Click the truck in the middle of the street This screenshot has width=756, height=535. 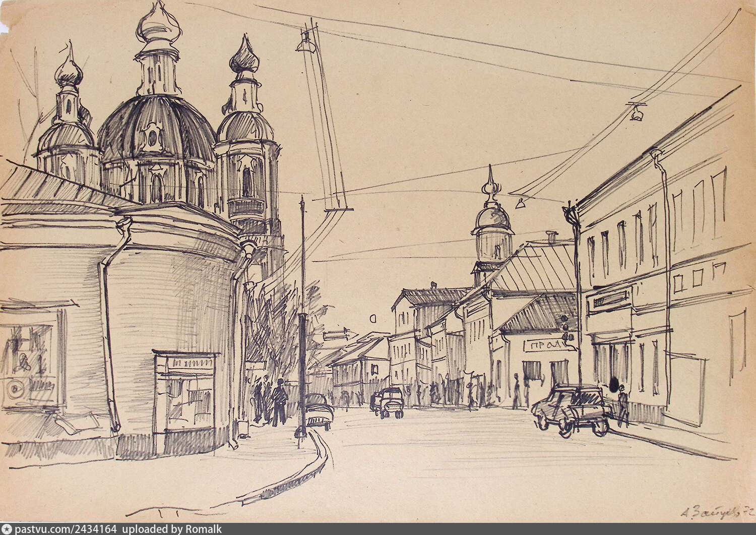388,402
